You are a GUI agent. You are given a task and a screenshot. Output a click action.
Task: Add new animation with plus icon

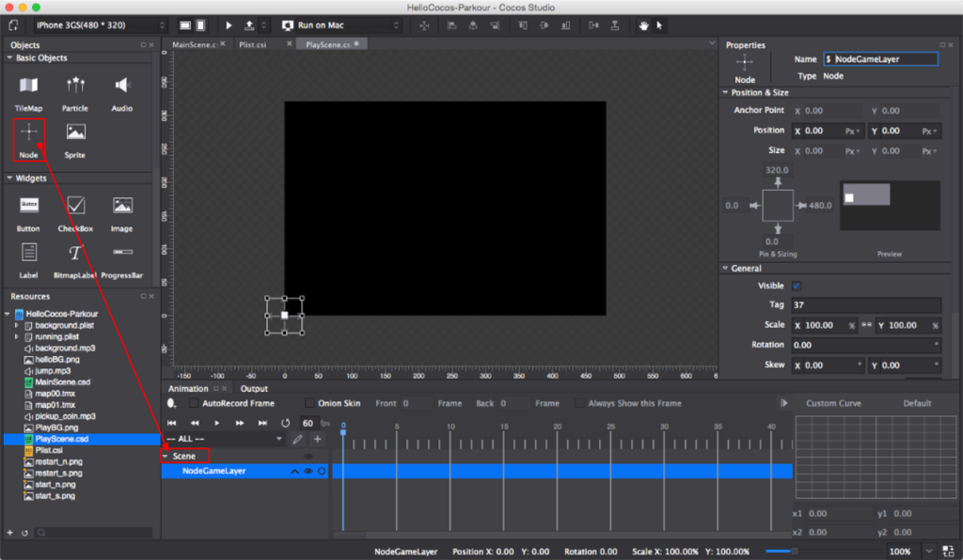pos(318,439)
